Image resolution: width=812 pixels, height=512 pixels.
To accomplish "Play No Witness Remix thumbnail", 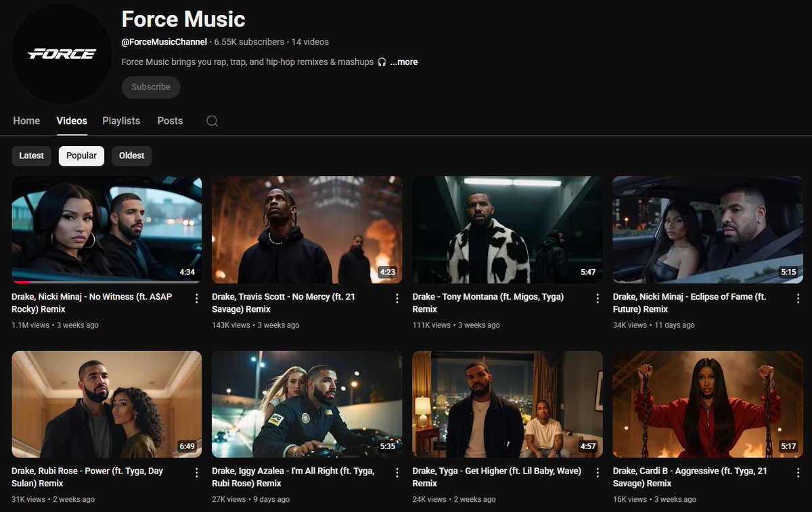I will (107, 230).
